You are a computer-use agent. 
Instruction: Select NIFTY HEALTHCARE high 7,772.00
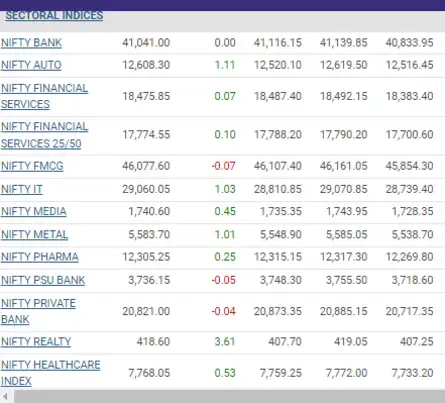click(x=347, y=373)
